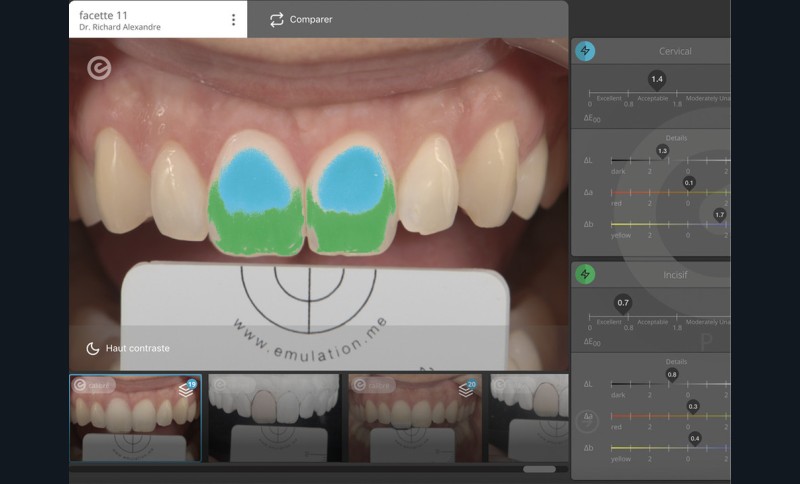The width and height of the screenshot is (800, 484).
Task: Click the Cervical ΔE 1.4 marker
Action: point(656,79)
